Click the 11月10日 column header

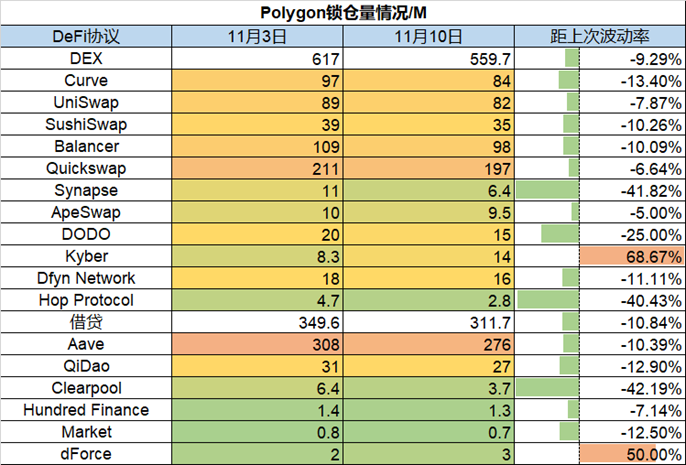429,36
